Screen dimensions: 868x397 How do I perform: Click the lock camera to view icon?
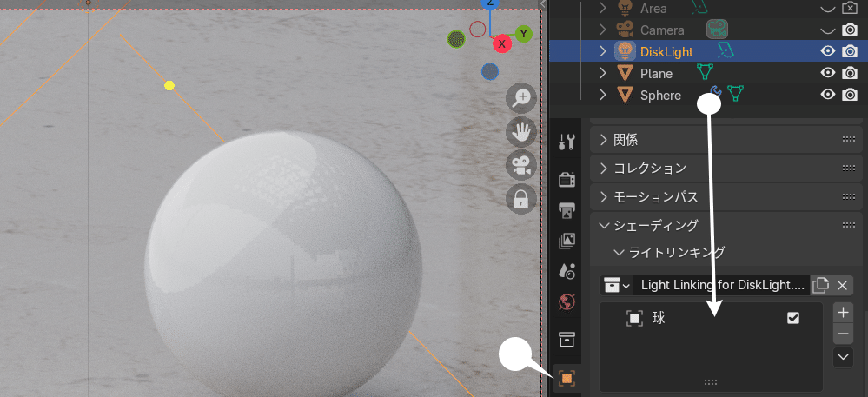pos(521,199)
